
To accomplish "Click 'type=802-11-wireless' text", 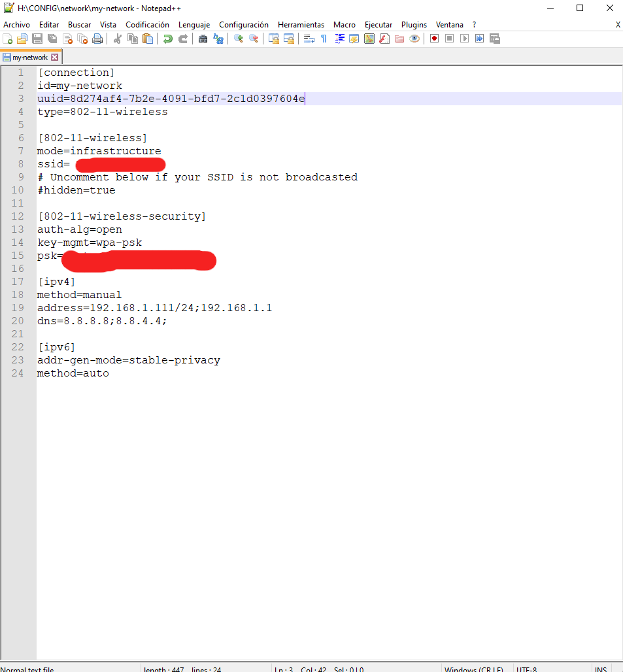I will click(x=103, y=112).
